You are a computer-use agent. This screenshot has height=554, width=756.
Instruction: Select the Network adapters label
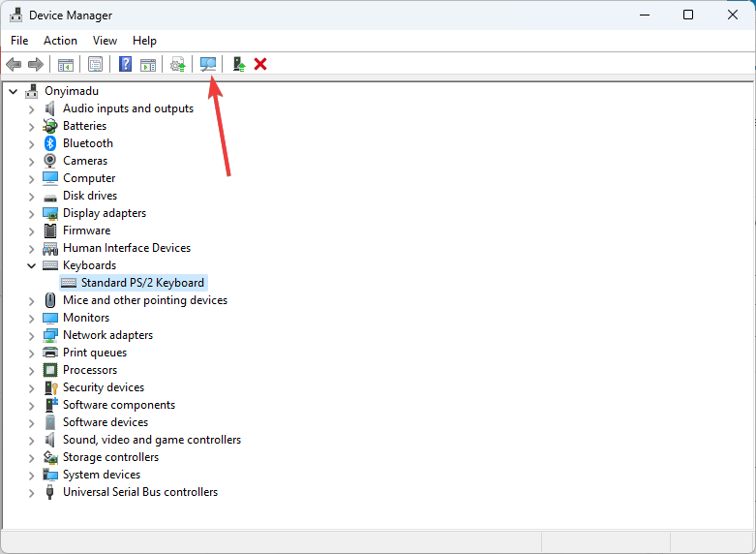(x=108, y=335)
